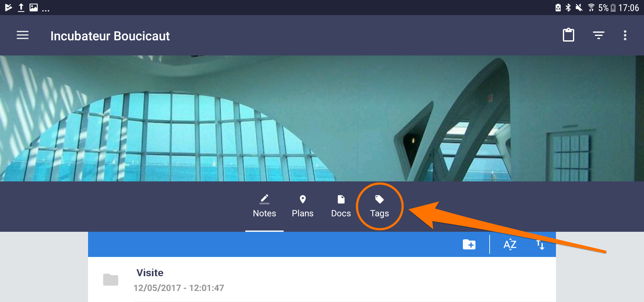
Task: Open the Visite folder
Action: pyautogui.click(x=322, y=280)
